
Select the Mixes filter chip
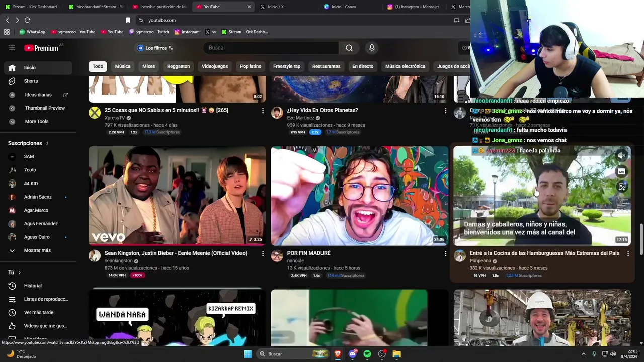pos(148,66)
